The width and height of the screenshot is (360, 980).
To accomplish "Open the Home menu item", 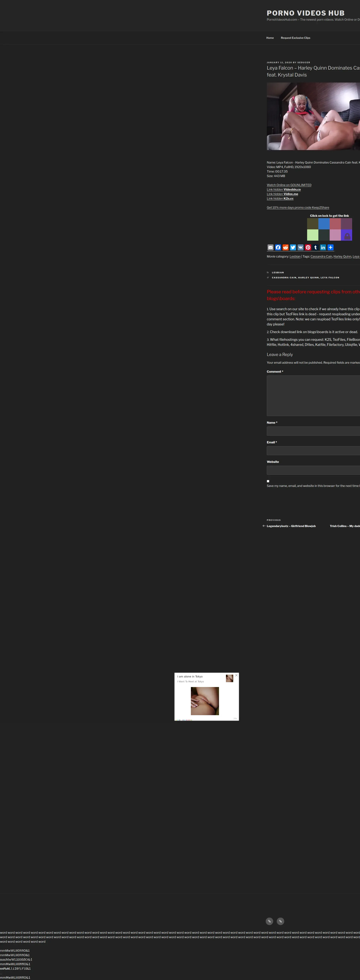I will 270,38.
